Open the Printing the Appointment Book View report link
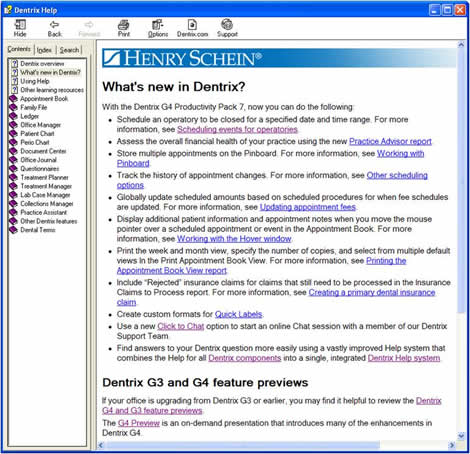470x454 pixels. pos(386,261)
